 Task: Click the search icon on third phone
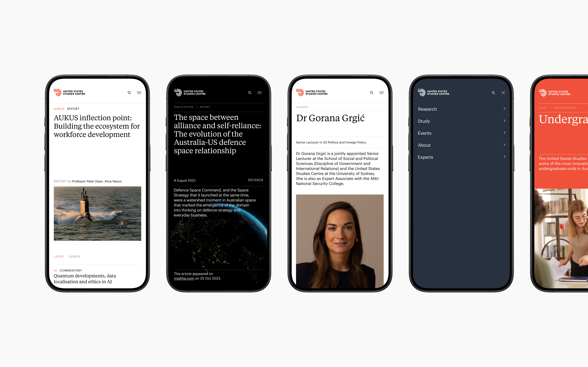[x=371, y=93]
